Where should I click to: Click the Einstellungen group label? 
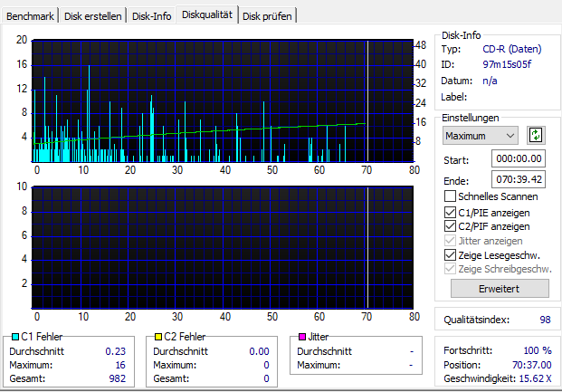point(471,118)
